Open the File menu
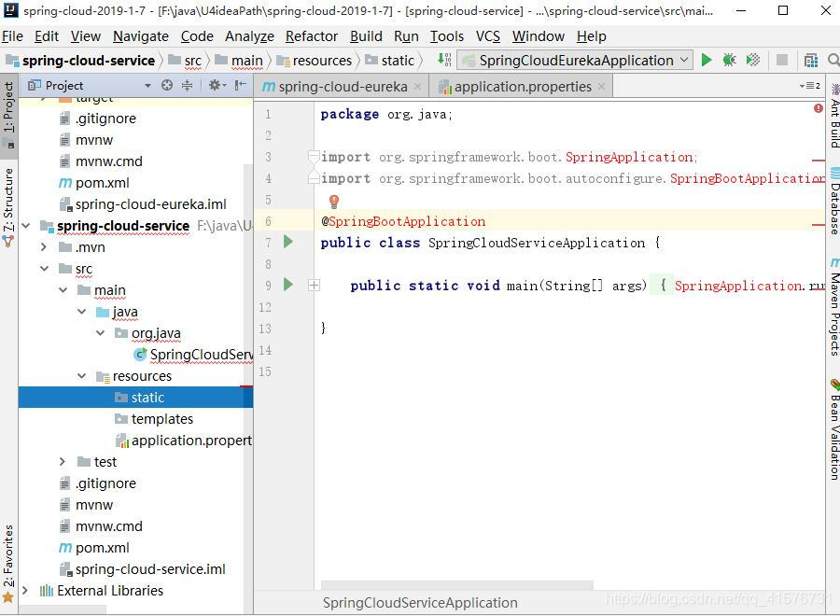 [12, 35]
